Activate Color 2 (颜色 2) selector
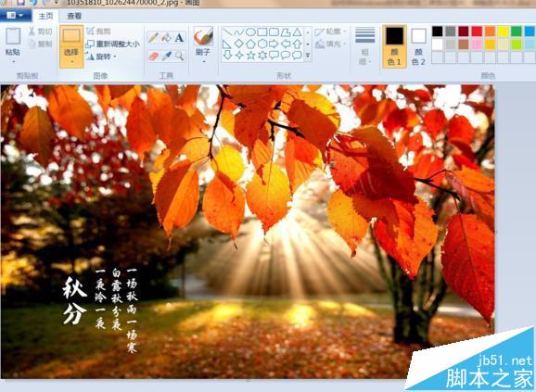This screenshot has height=392, width=536. click(x=418, y=46)
